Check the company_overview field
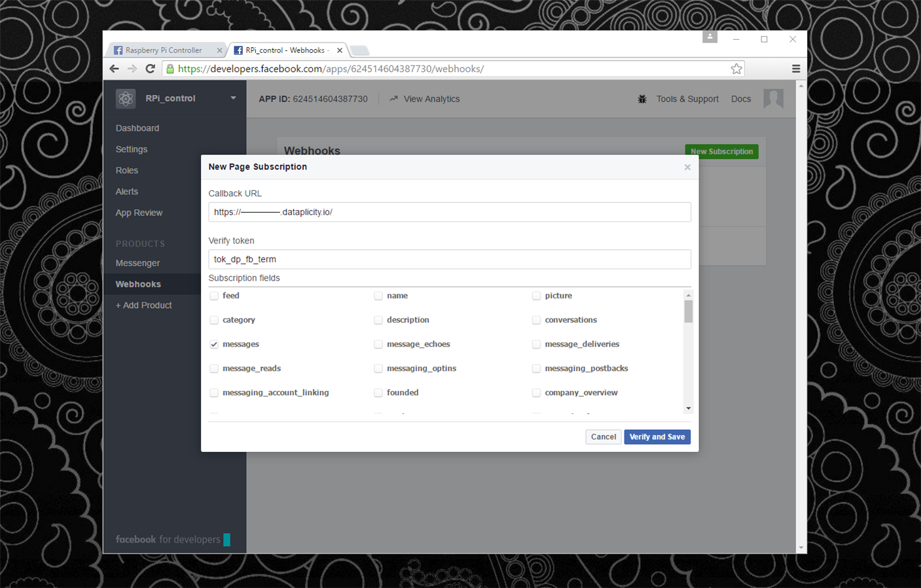This screenshot has width=921, height=588. 537,393
